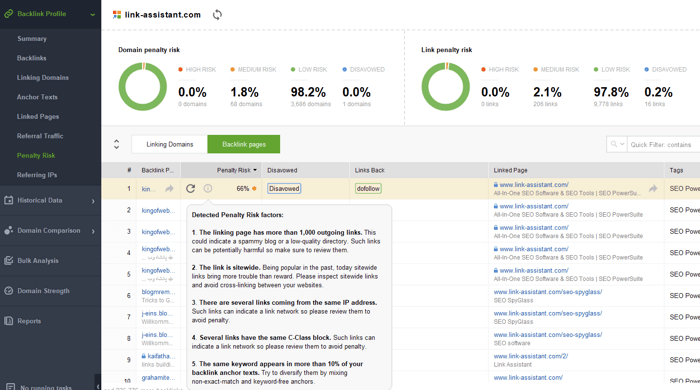Click the Links Back column header
Viewport: 700px width, 390px height.
(x=418, y=170)
